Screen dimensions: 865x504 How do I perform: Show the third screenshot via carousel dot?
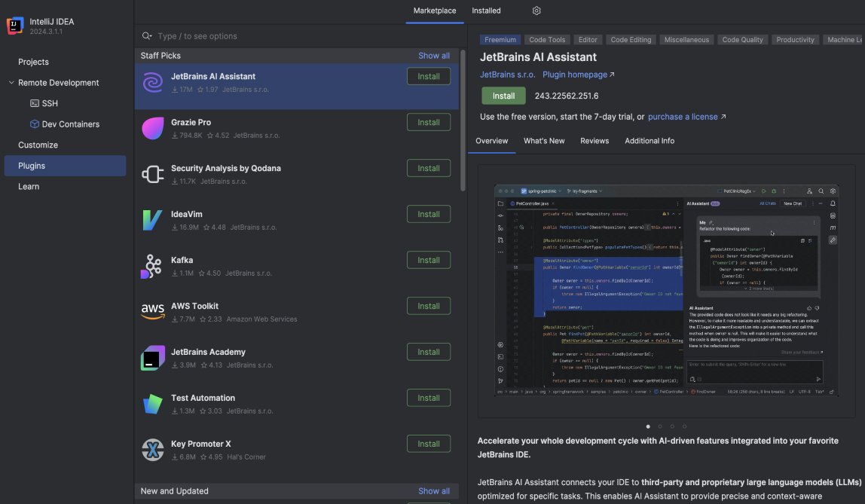(672, 426)
